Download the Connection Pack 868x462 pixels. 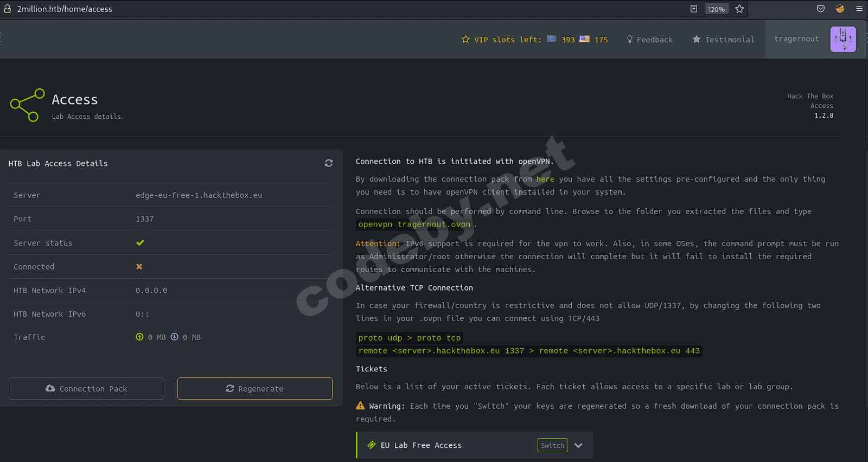(86, 389)
